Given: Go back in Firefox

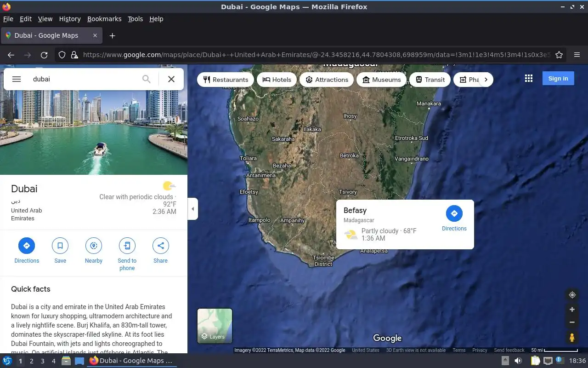Looking at the screenshot, I should point(11,55).
